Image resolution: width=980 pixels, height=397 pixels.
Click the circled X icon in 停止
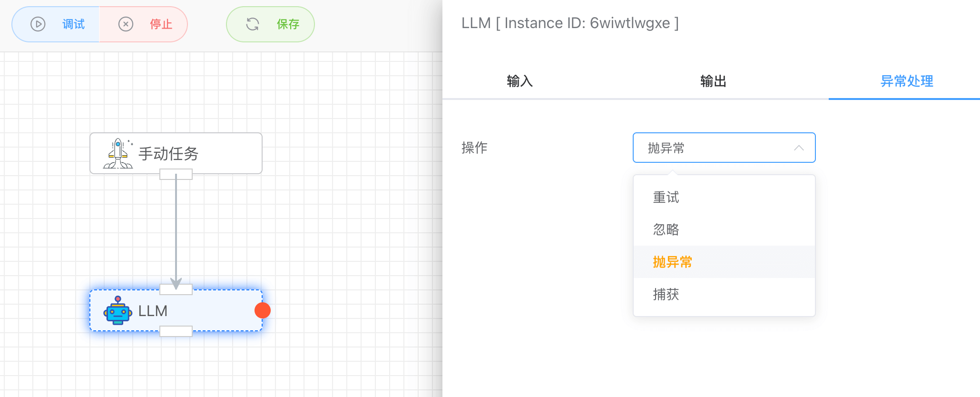pyautogui.click(x=126, y=24)
